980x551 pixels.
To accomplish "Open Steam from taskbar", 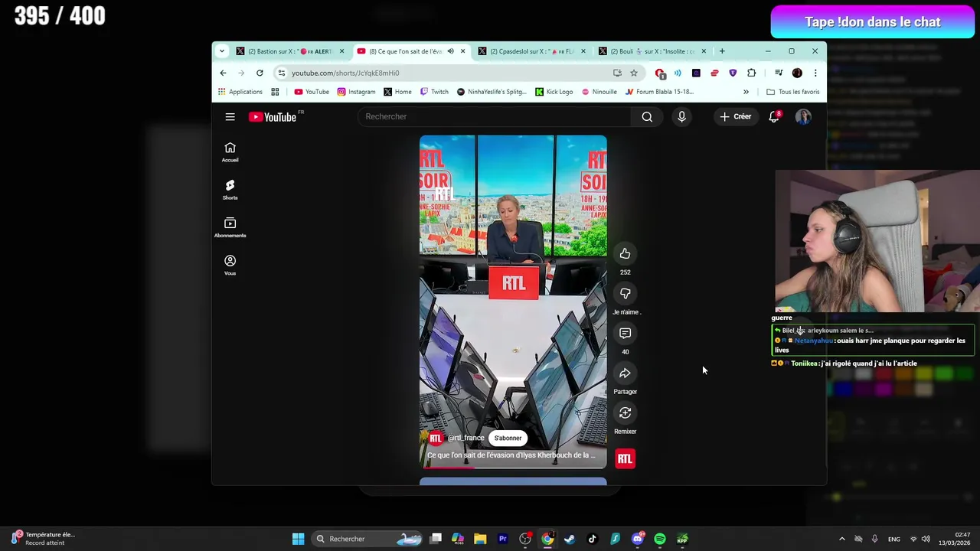I will (x=570, y=539).
